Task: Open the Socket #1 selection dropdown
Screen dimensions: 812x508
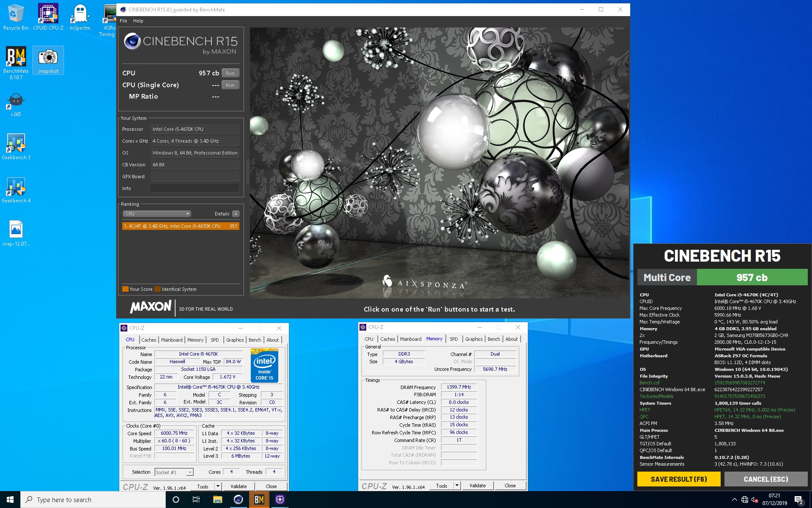Action: [174, 472]
